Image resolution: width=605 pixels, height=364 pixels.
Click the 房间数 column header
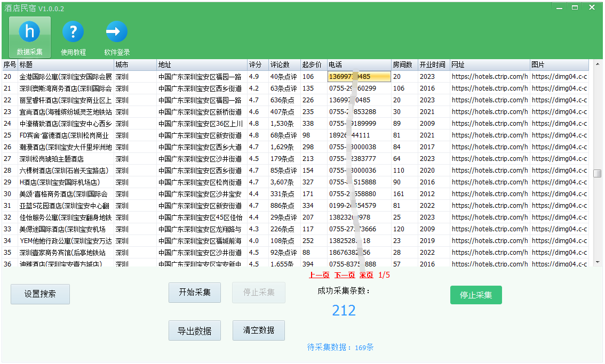pyautogui.click(x=403, y=65)
